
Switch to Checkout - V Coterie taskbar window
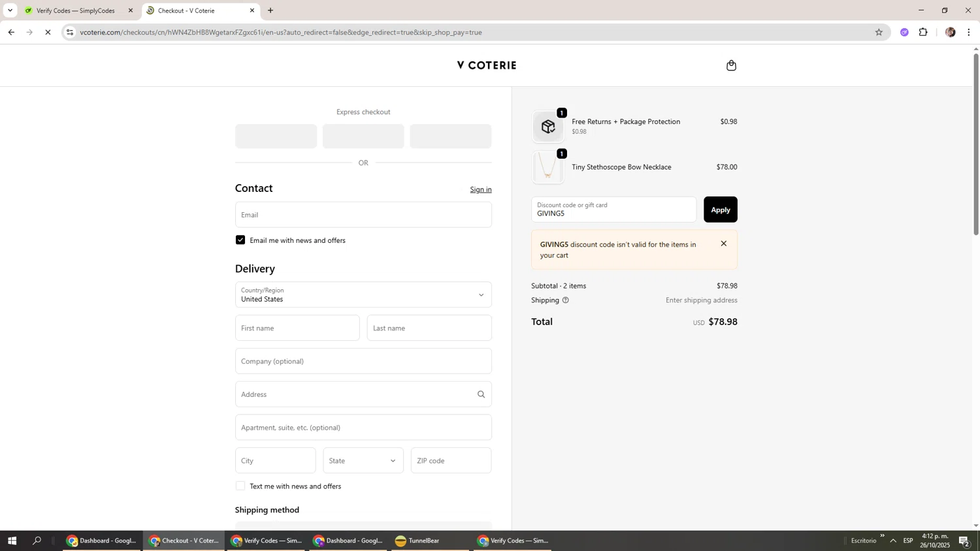184,541
